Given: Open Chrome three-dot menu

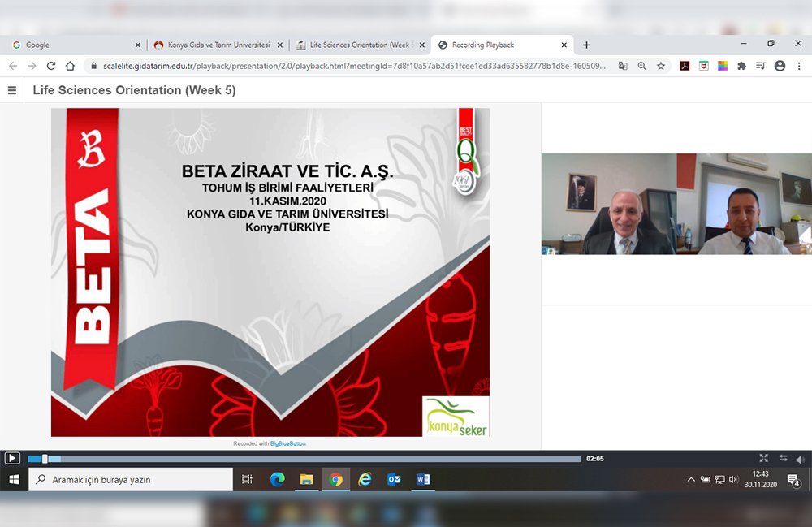Looking at the screenshot, I should pos(800,66).
